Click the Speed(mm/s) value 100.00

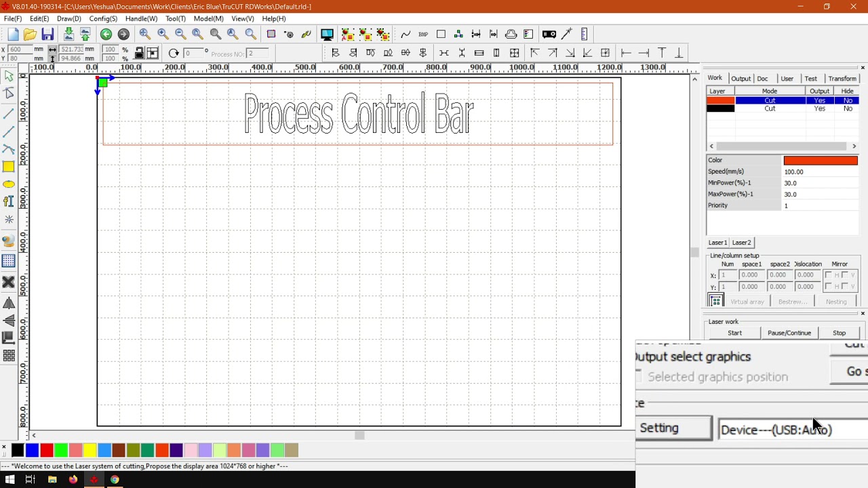(820, 172)
